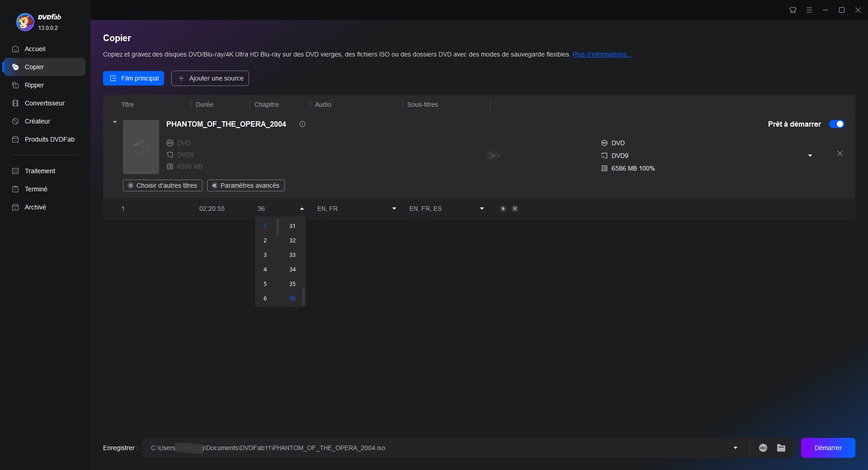Screen dimensions: 868x470
Task: Click the info icon next to PHANTOM_OF_THE_OPERA_2004
Action: tap(302, 124)
